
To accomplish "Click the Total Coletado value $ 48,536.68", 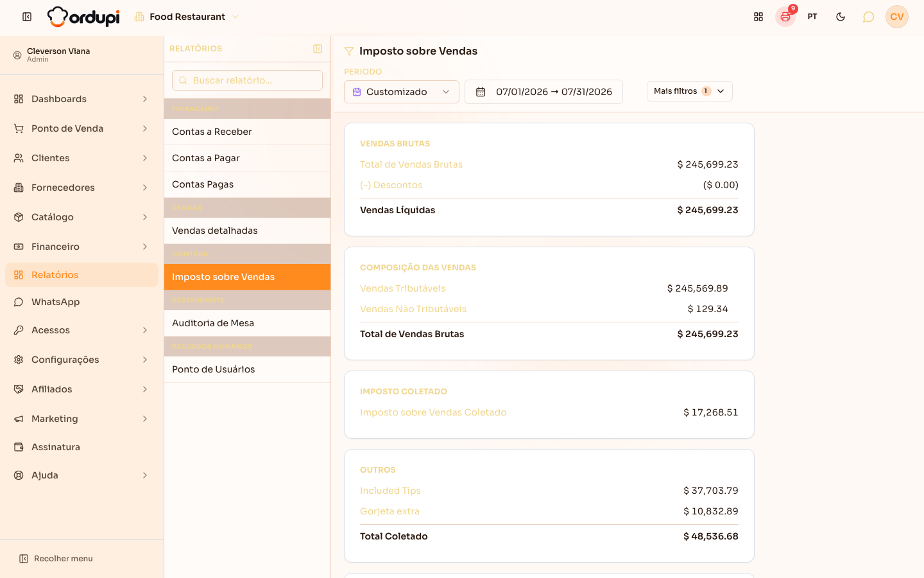I will (x=711, y=536).
